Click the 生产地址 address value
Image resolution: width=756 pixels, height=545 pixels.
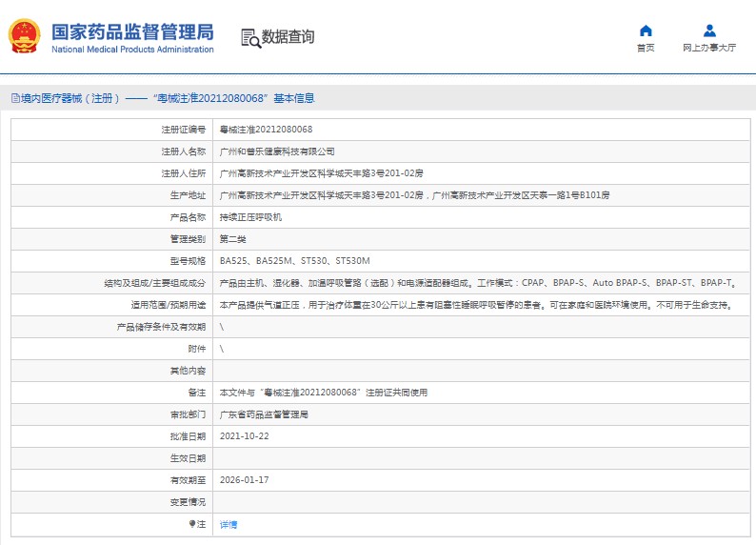tap(414, 195)
